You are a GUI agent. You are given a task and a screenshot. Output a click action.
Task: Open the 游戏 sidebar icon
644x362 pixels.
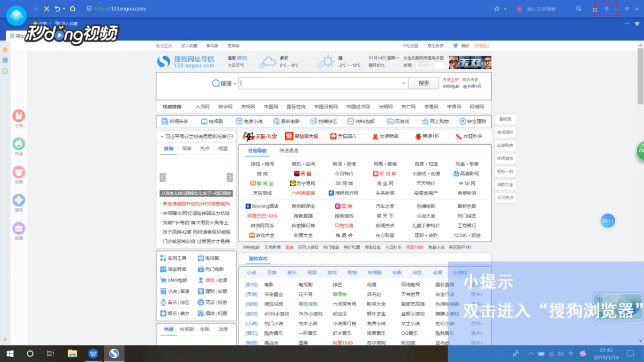click(x=19, y=200)
